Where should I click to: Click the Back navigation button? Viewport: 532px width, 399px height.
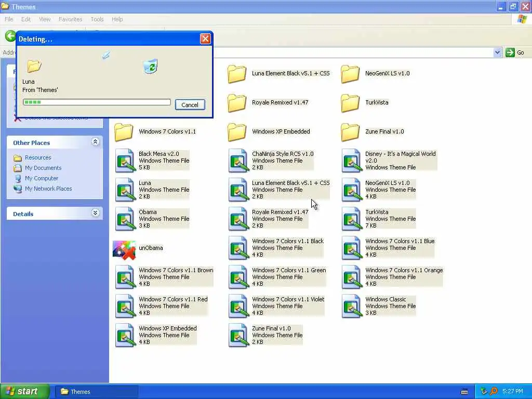[10, 36]
